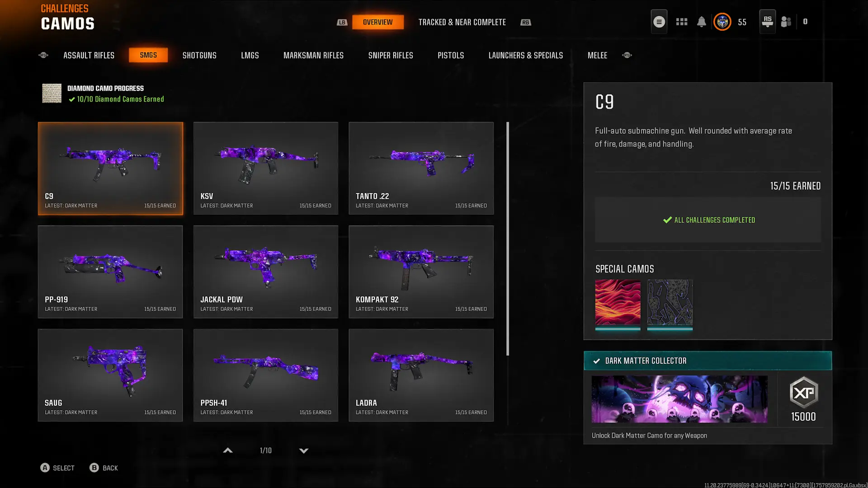Viewport: 868px width, 488px height.
Task: Select the red wavy special camo swatch
Action: click(618, 302)
